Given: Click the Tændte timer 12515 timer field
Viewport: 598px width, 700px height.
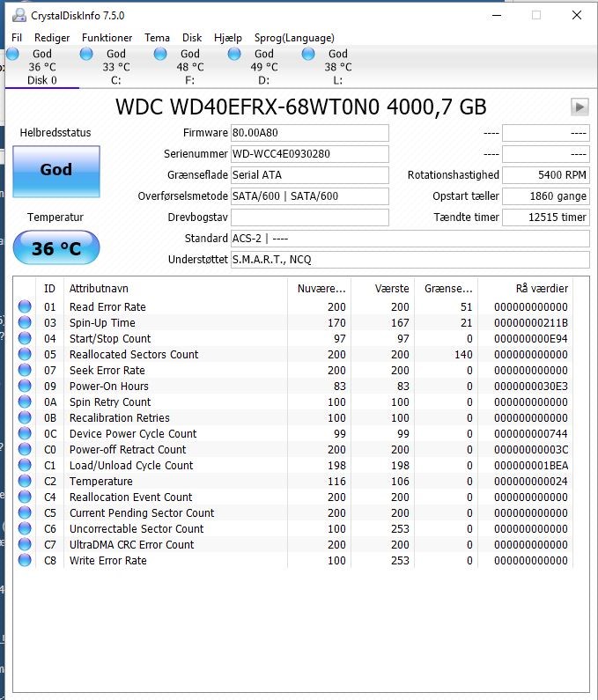Looking at the screenshot, I should point(546,217).
